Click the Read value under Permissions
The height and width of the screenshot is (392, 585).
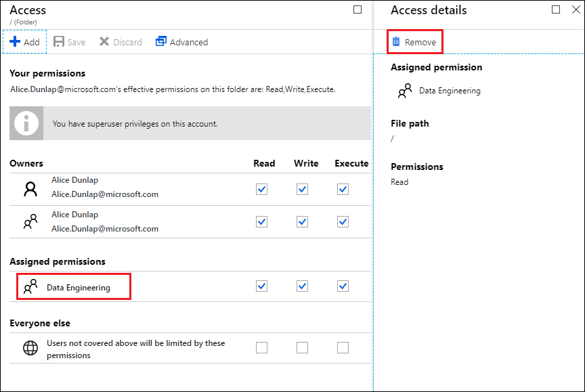[399, 182]
